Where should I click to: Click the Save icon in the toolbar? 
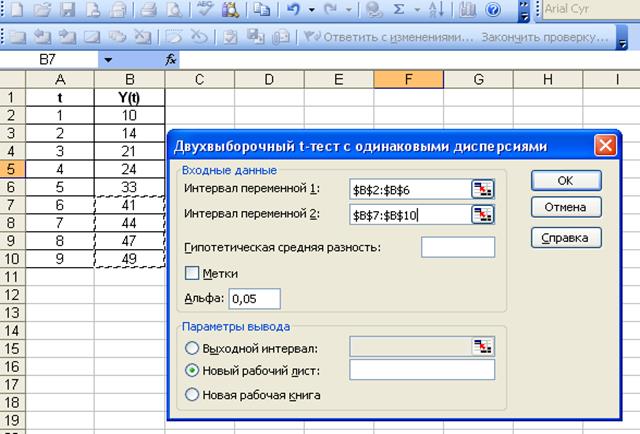click(68, 11)
